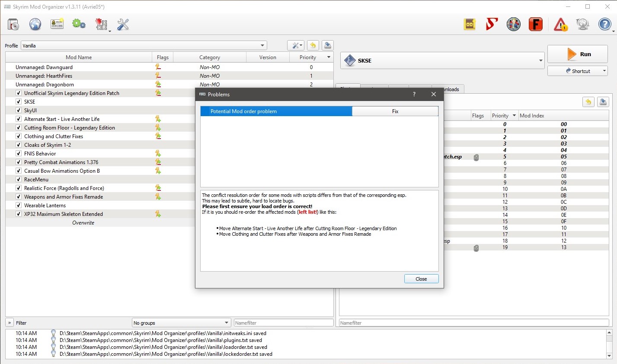Screen dimensions: 617x364
Task: Open Executables via the green gears icon
Action: [79, 25]
